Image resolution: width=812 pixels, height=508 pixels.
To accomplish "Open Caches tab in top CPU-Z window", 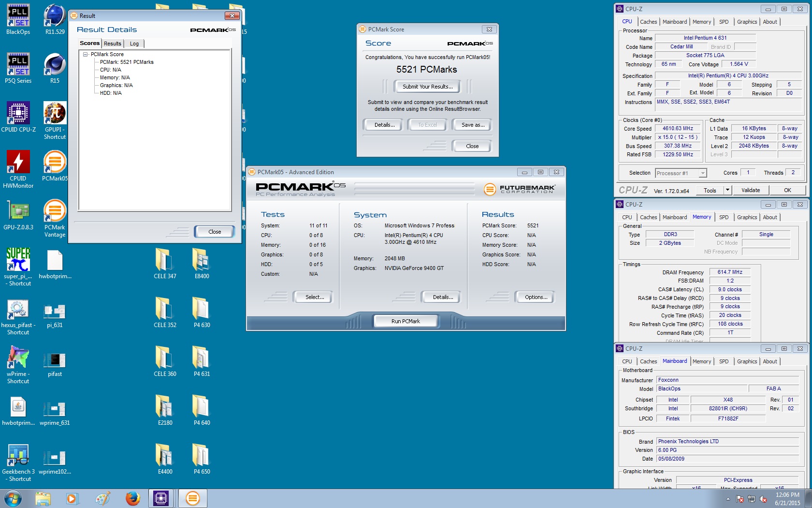I will (648, 22).
